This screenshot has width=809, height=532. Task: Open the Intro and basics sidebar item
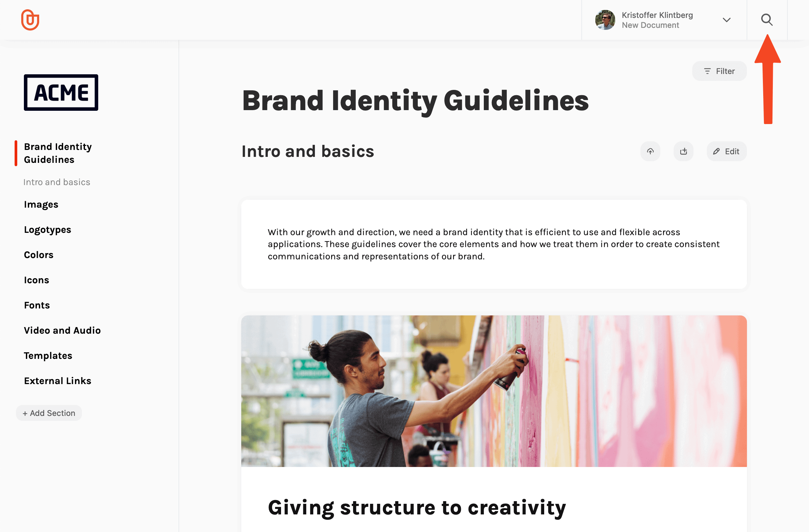pos(57,182)
